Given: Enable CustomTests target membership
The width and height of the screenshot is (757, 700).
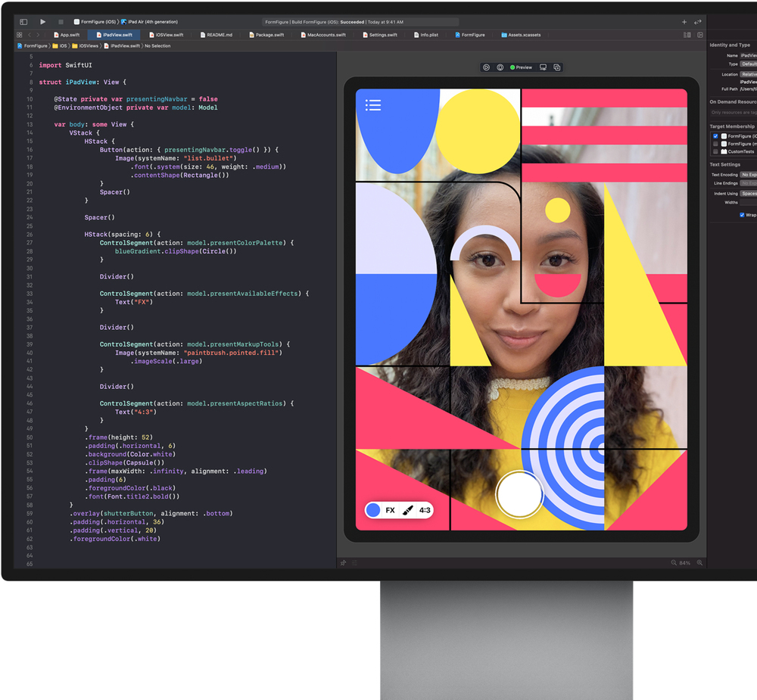Looking at the screenshot, I should 715,151.
